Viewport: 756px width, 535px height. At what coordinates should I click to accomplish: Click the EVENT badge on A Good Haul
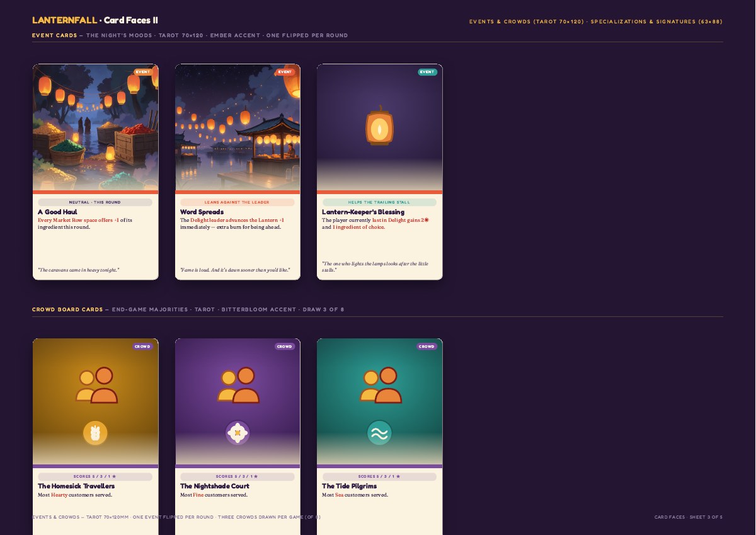[143, 72]
